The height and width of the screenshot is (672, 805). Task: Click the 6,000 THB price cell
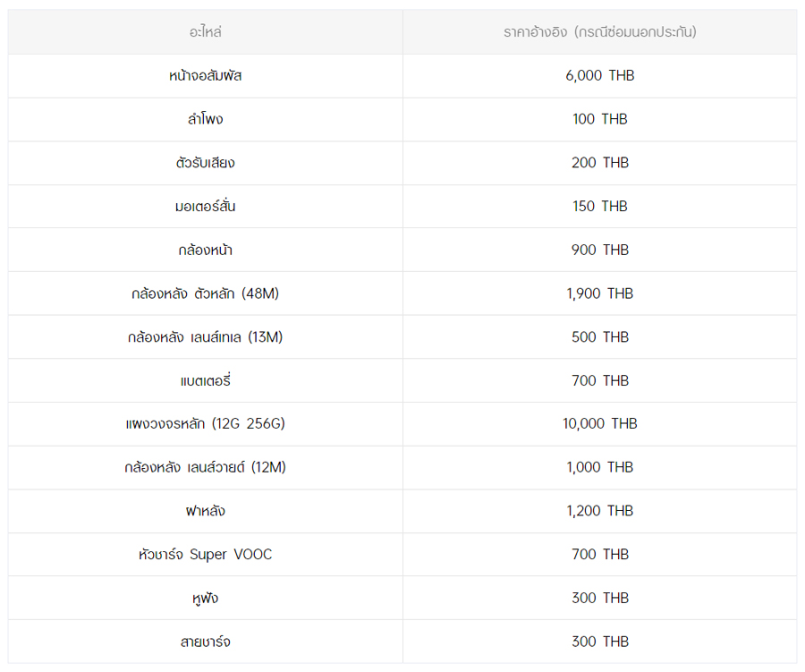[x=599, y=76]
